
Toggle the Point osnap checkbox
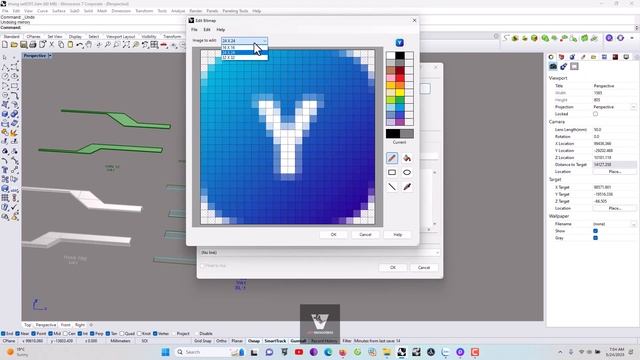pos(34,333)
